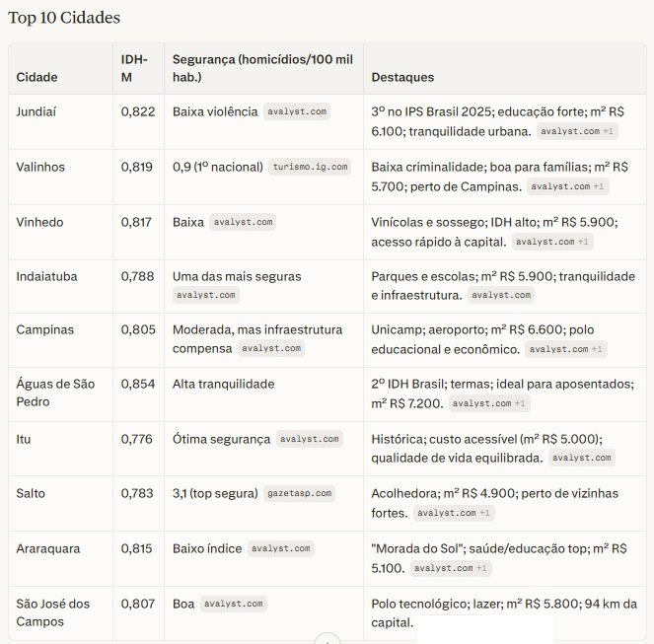Click avalyst.com chip beside Baixa violência
The image size is (654, 644).
click(x=296, y=111)
